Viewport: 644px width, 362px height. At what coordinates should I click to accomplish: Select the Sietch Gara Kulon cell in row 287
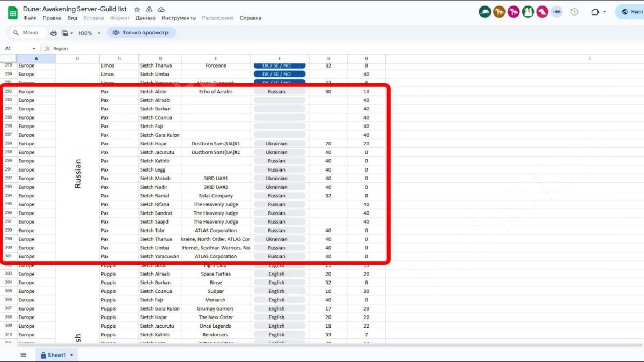point(160,135)
